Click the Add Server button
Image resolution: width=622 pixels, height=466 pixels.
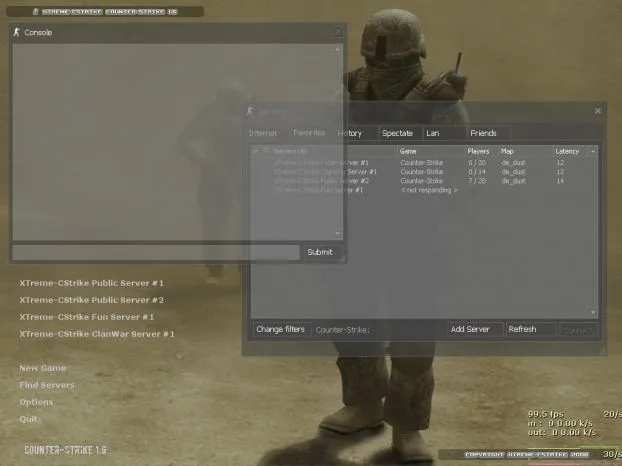[x=474, y=329]
